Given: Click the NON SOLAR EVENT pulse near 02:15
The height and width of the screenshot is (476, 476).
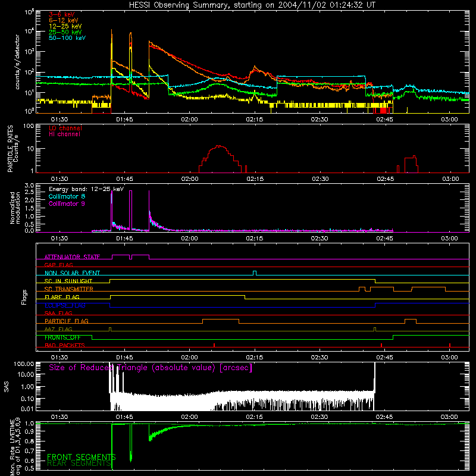Looking at the screenshot, I should point(255,273).
